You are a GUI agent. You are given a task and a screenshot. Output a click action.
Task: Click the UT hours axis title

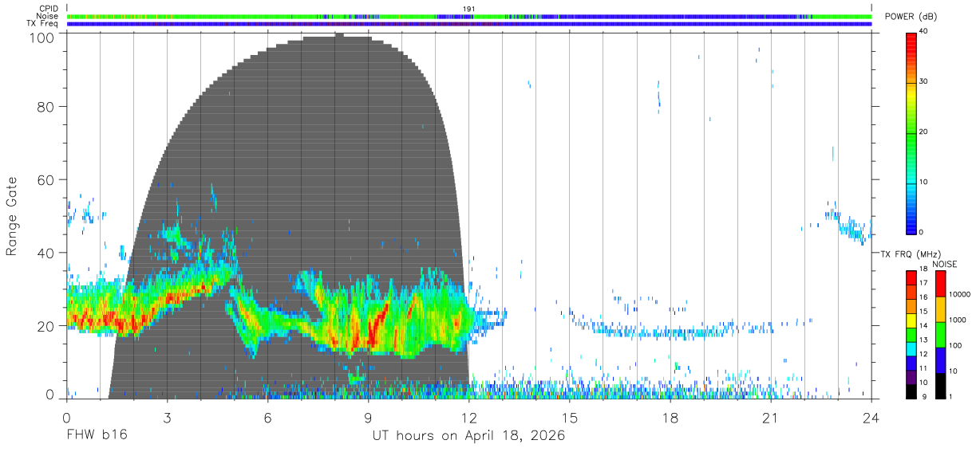pyautogui.click(x=468, y=436)
